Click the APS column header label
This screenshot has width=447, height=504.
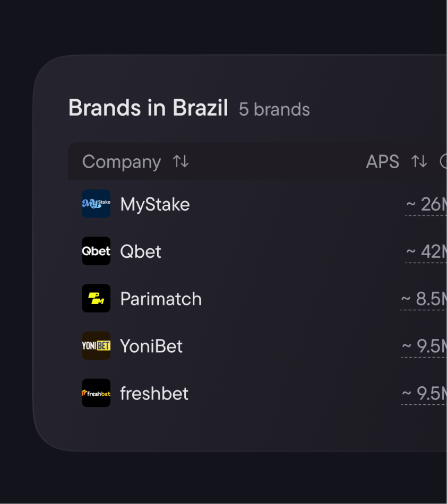tap(382, 162)
